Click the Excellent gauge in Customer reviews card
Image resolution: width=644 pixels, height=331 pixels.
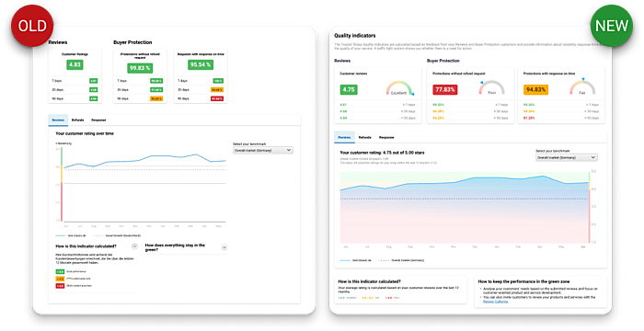pyautogui.click(x=399, y=88)
